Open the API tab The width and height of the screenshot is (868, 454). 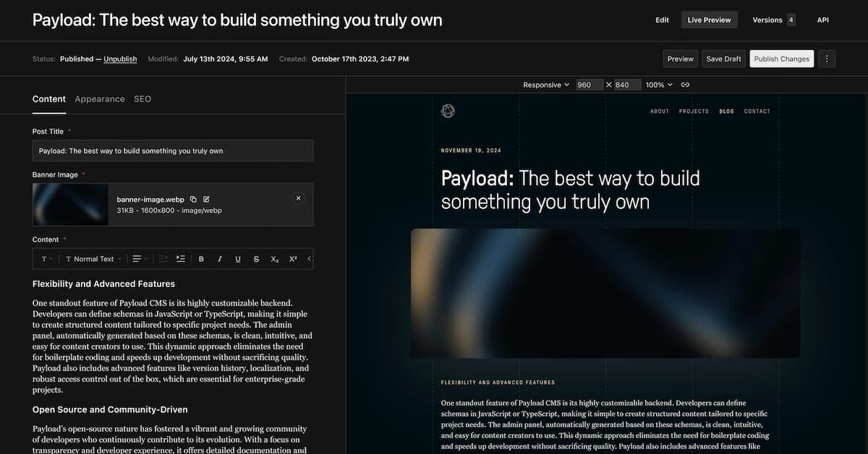point(822,20)
